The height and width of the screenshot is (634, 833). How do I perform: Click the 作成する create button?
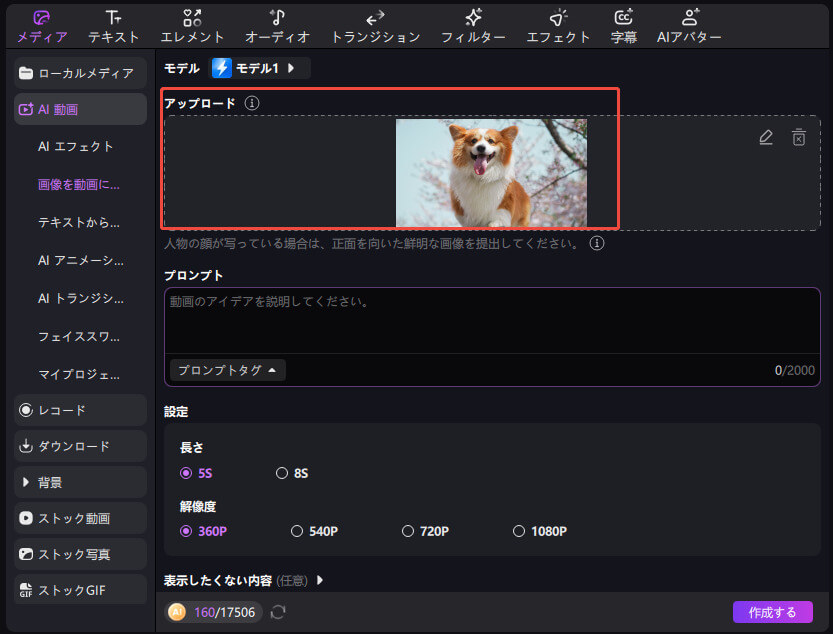(x=772, y=612)
